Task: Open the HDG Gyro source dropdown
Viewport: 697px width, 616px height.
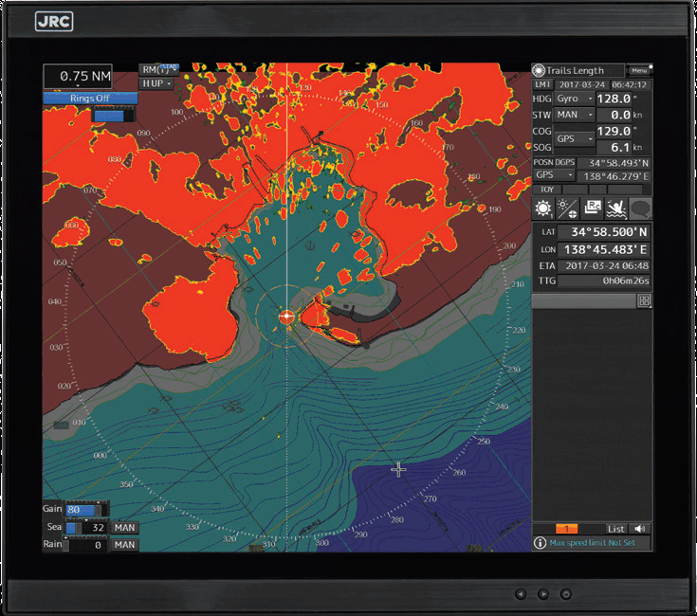Action: [x=575, y=99]
